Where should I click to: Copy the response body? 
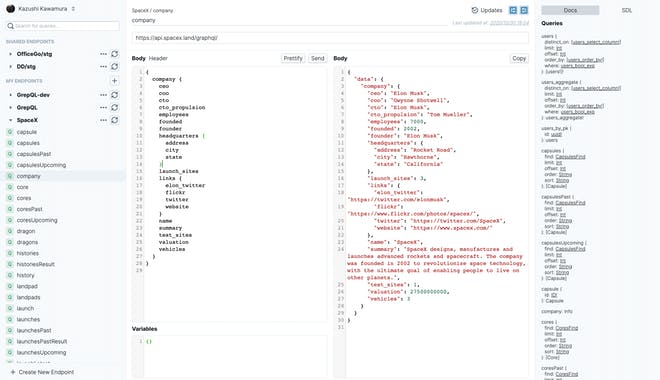click(519, 58)
